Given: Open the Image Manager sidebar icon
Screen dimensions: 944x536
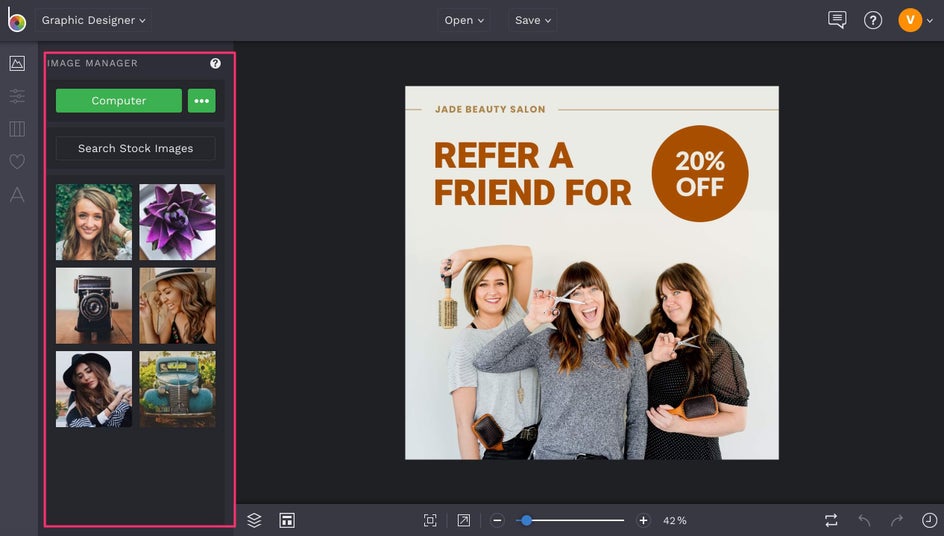Looking at the screenshot, I should 17,63.
